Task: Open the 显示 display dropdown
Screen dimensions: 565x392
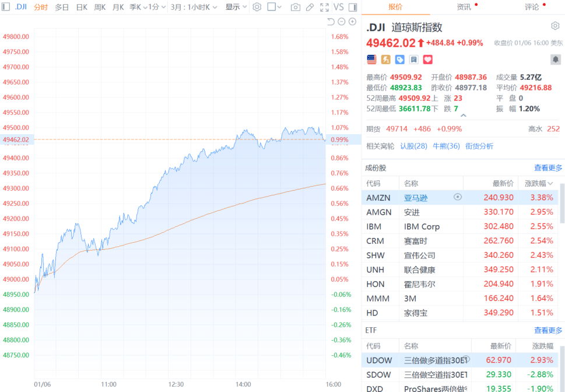Action: [236, 7]
